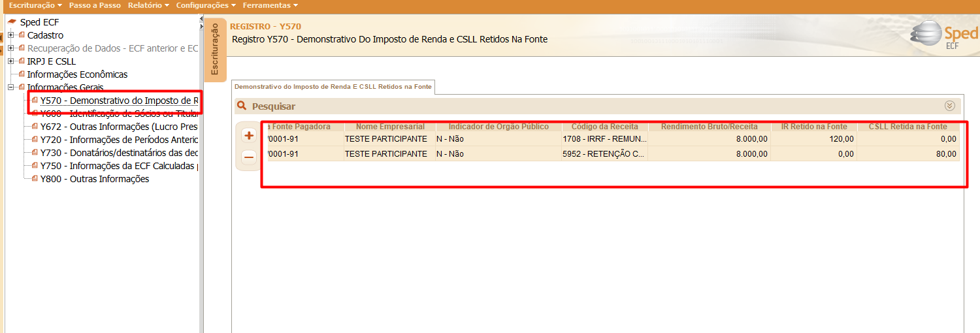Collapse the left tree panel arrow
The width and height of the screenshot is (980, 333).
pos(201,20)
